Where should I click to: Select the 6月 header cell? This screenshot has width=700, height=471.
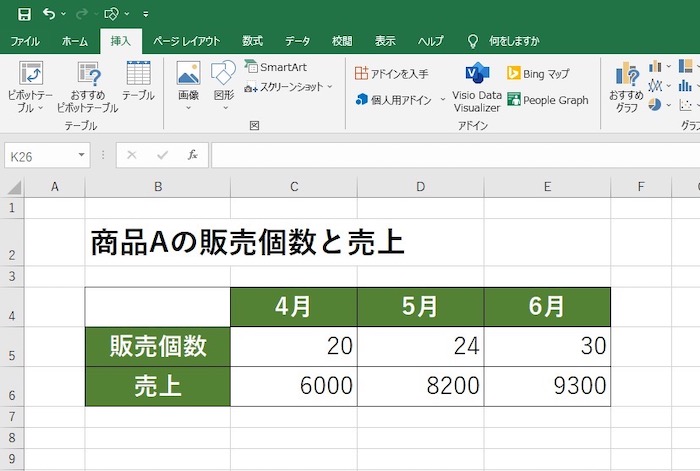pos(547,307)
